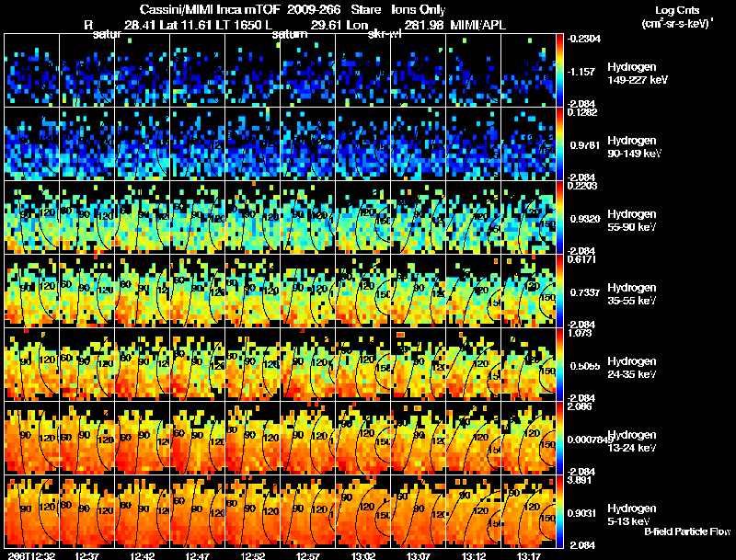Screen dimensions: 736x560
Task: Open the 24-35 keV panel at 13:07
Action: pos(419,365)
